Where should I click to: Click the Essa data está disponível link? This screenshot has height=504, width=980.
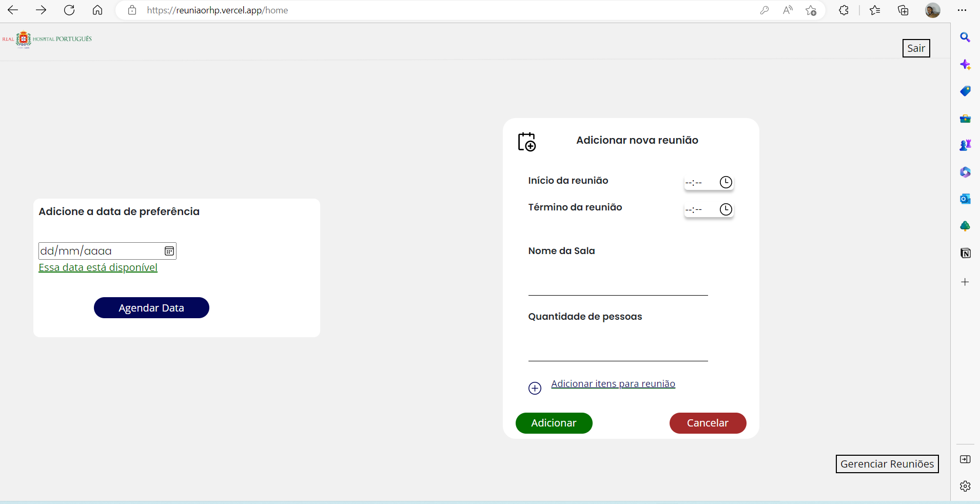(98, 267)
